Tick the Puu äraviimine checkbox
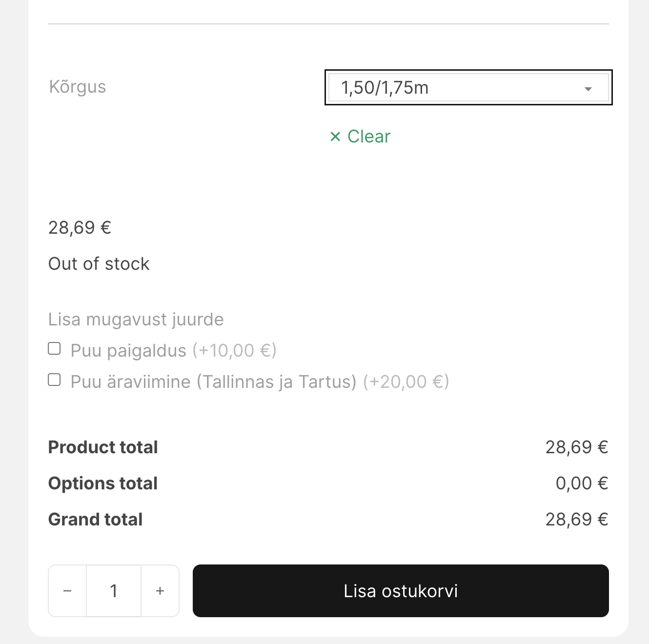649x644 pixels. tap(54, 380)
